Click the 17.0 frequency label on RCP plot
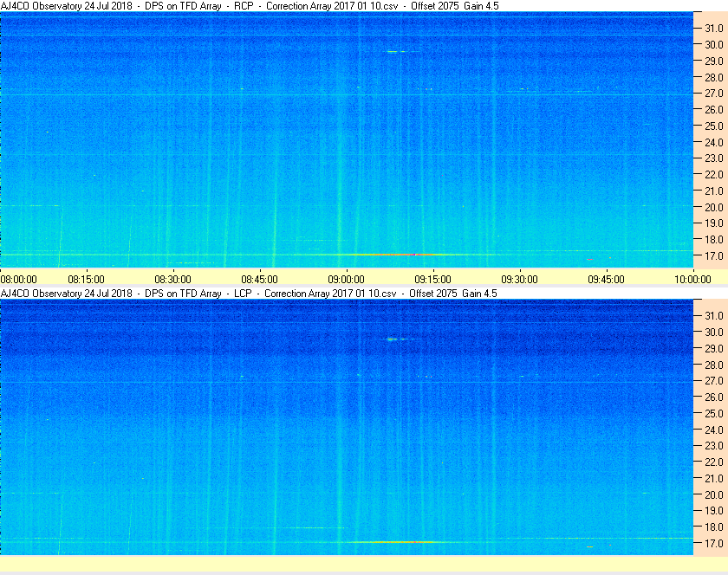 point(714,255)
